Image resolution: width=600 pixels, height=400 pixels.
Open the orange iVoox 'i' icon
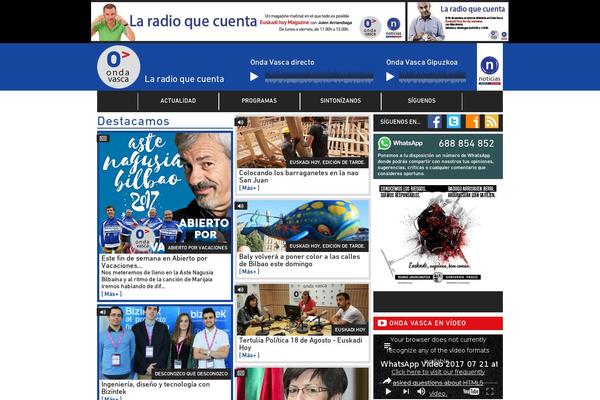(473, 122)
